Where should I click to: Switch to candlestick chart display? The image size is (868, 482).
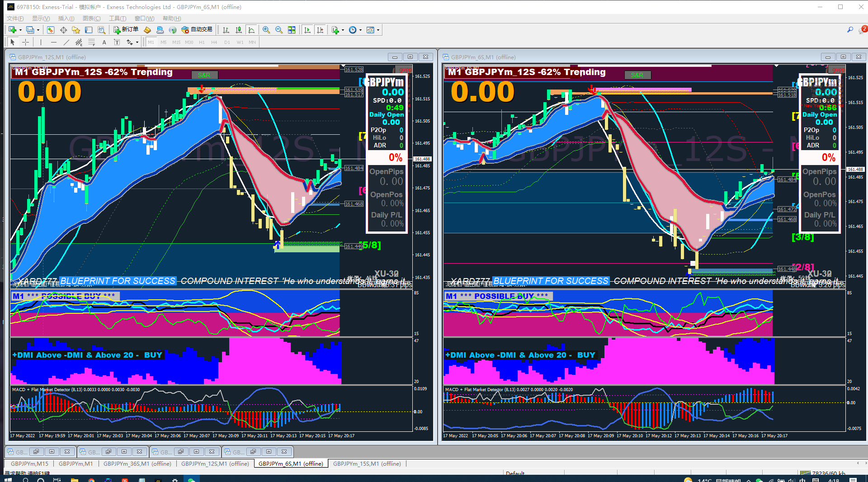239,30
